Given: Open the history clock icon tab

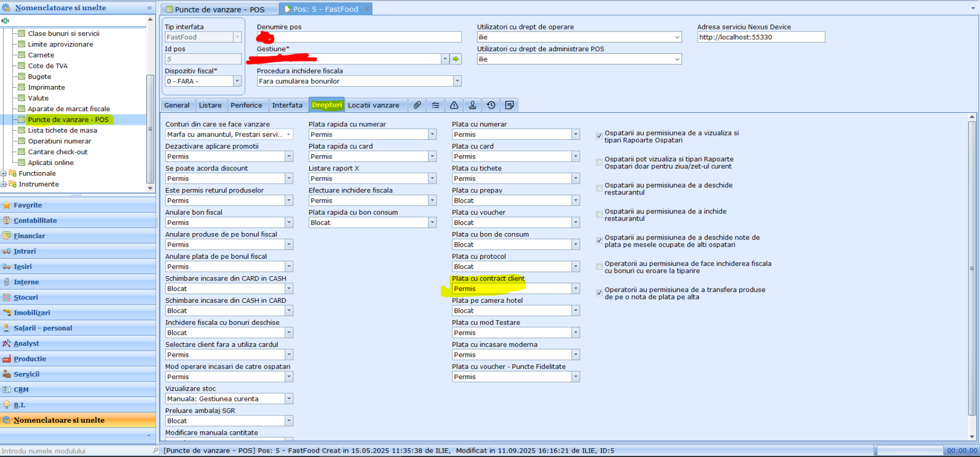Looking at the screenshot, I should (491, 105).
